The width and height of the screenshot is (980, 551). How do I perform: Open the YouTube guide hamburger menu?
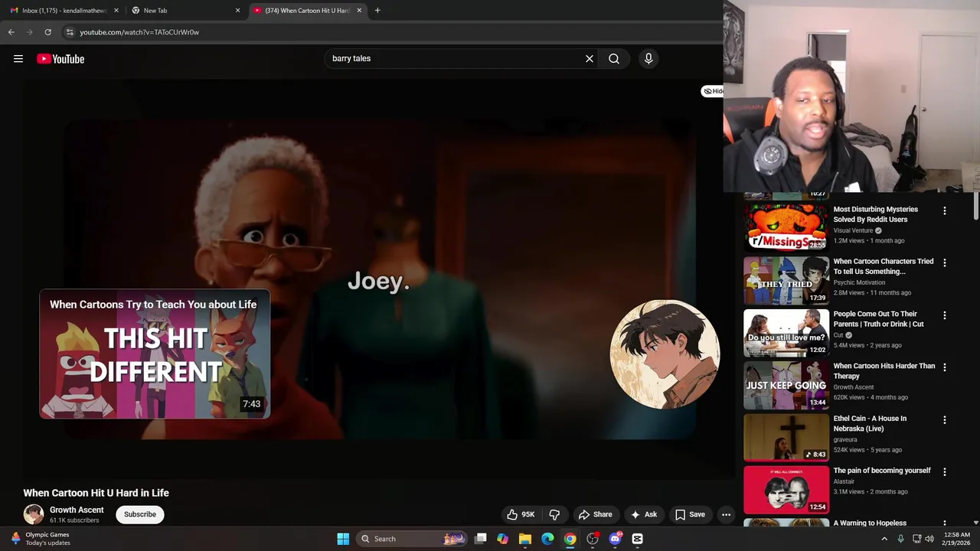coord(18,59)
